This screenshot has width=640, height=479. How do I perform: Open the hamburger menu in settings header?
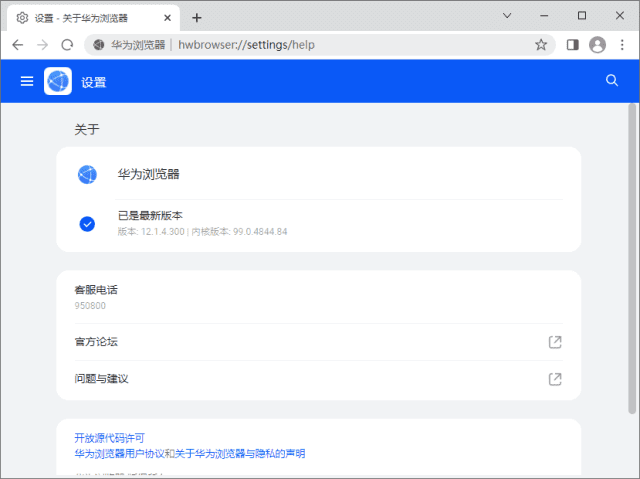pyautogui.click(x=27, y=81)
